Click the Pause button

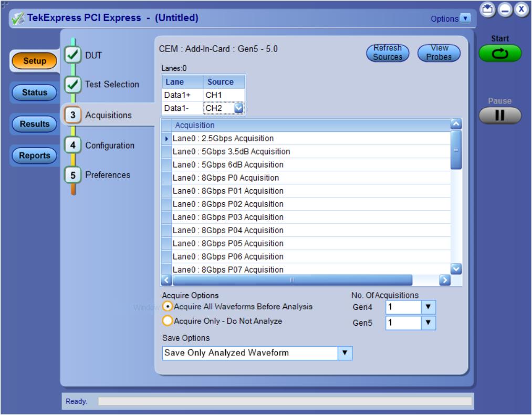pyautogui.click(x=500, y=116)
